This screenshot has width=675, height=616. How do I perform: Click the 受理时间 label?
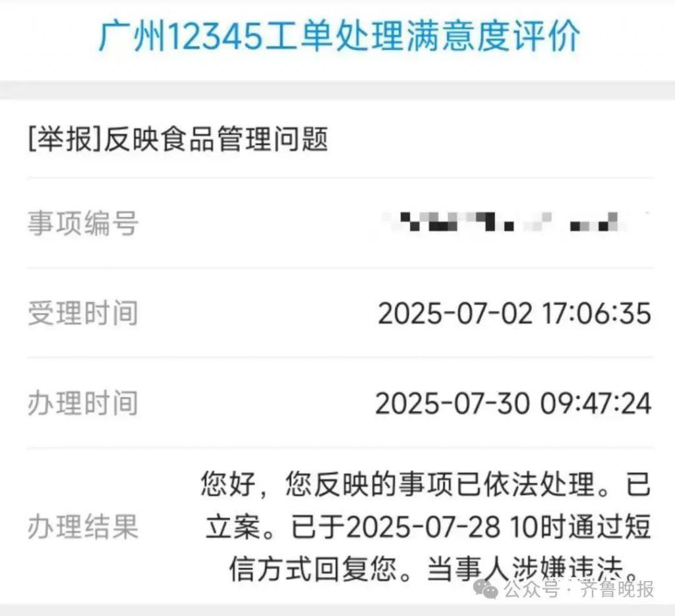[x=82, y=313]
